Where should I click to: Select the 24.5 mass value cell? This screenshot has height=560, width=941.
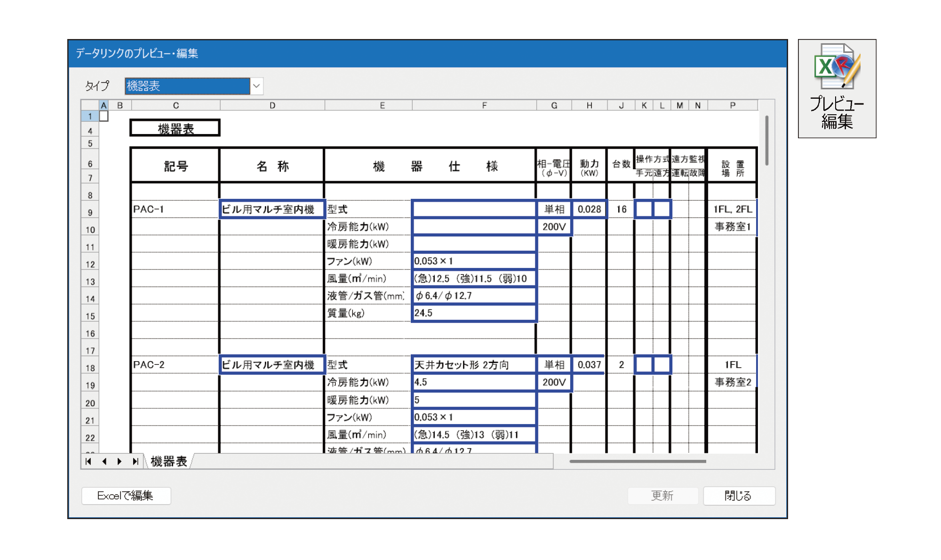coord(474,313)
